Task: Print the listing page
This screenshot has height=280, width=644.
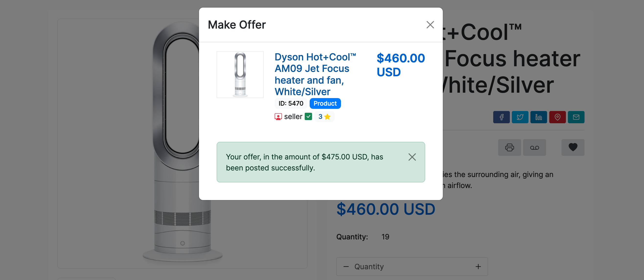Action: coord(509,147)
